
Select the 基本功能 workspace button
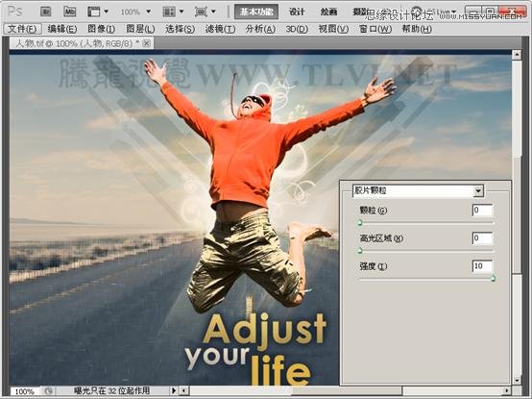tap(256, 12)
